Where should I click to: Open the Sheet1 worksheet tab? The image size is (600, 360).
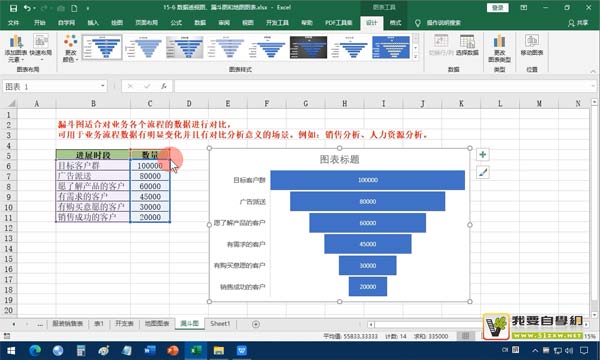click(220, 324)
